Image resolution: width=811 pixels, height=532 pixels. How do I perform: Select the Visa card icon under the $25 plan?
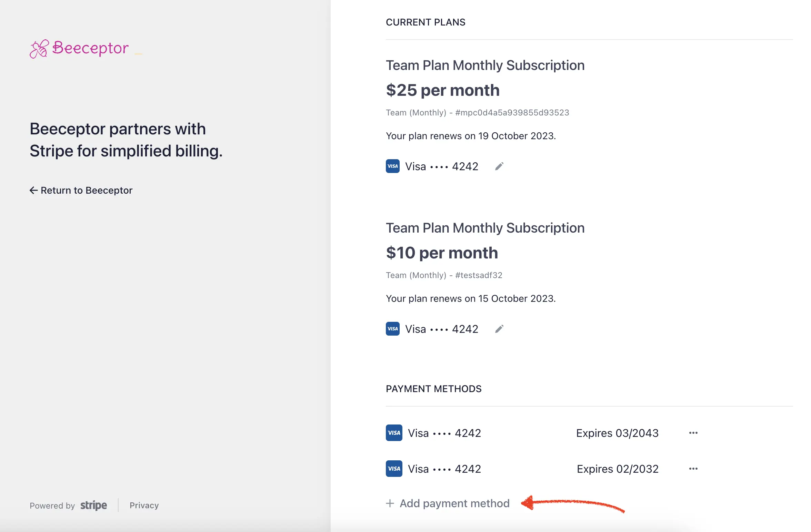[393, 166]
